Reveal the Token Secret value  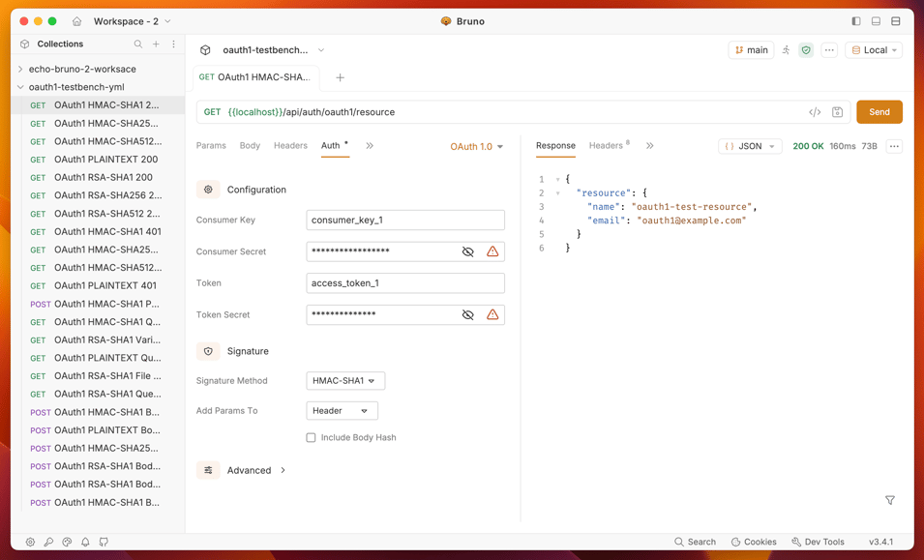(467, 314)
